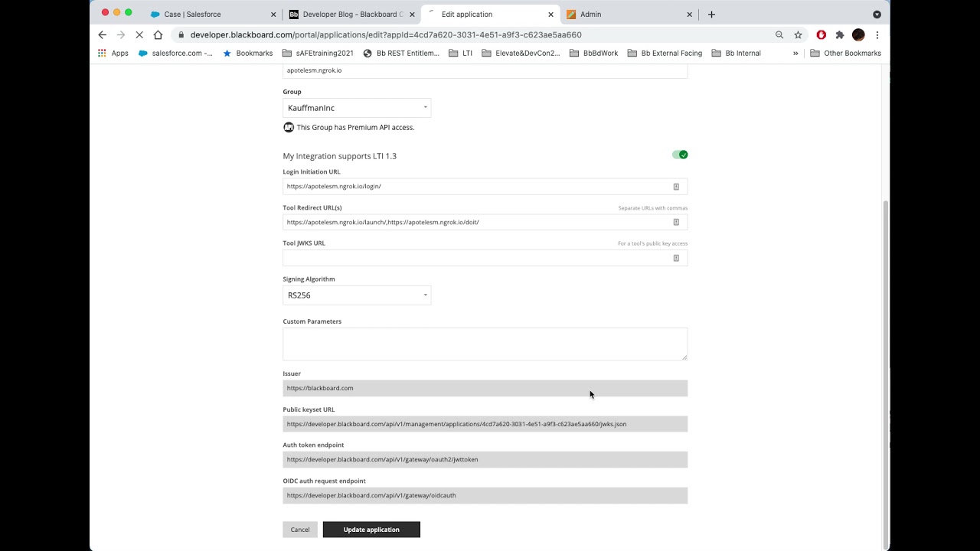Click the address bar URL
Screen dimensions: 980x551
[386, 34]
